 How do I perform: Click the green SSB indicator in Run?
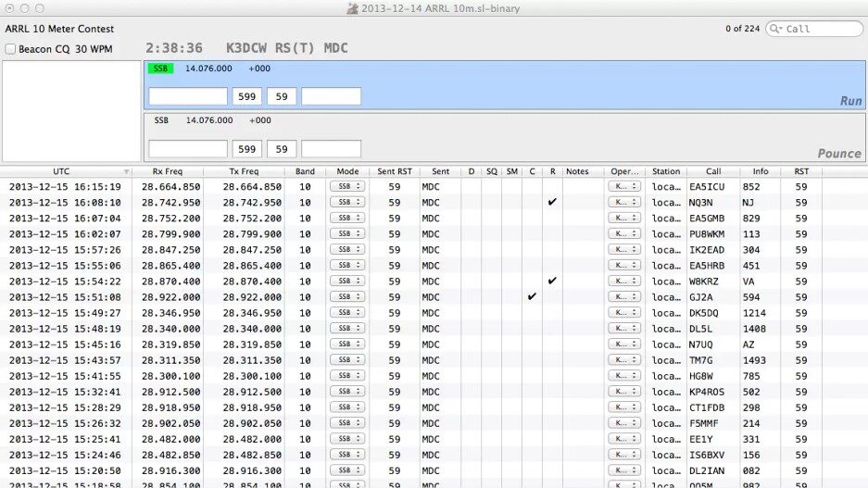click(161, 69)
